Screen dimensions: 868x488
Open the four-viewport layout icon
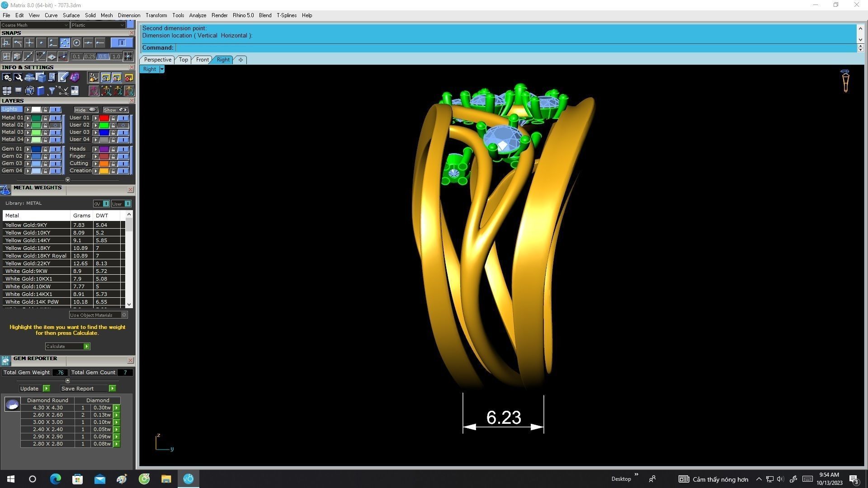[7, 91]
